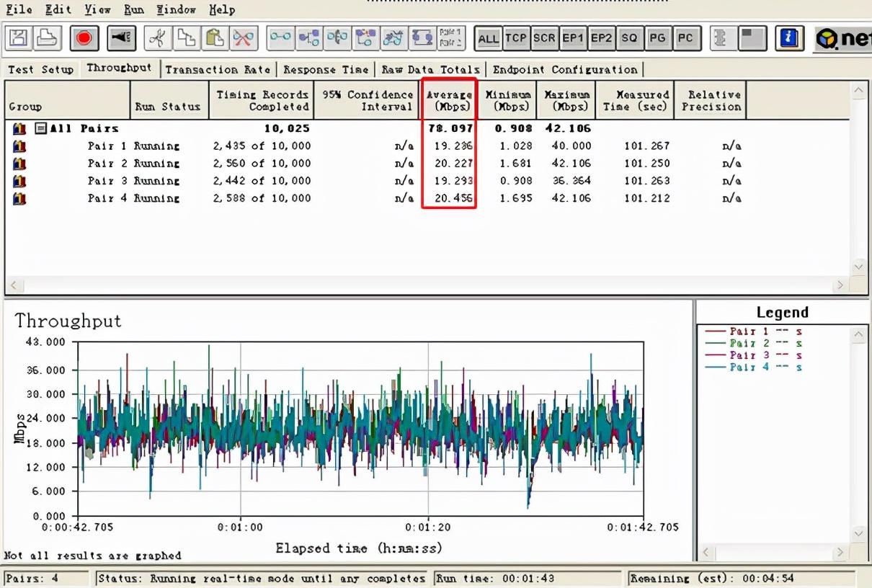This screenshot has height=588, width=872.
Task: Click the Pair 1 legend color line
Action: pos(714,331)
